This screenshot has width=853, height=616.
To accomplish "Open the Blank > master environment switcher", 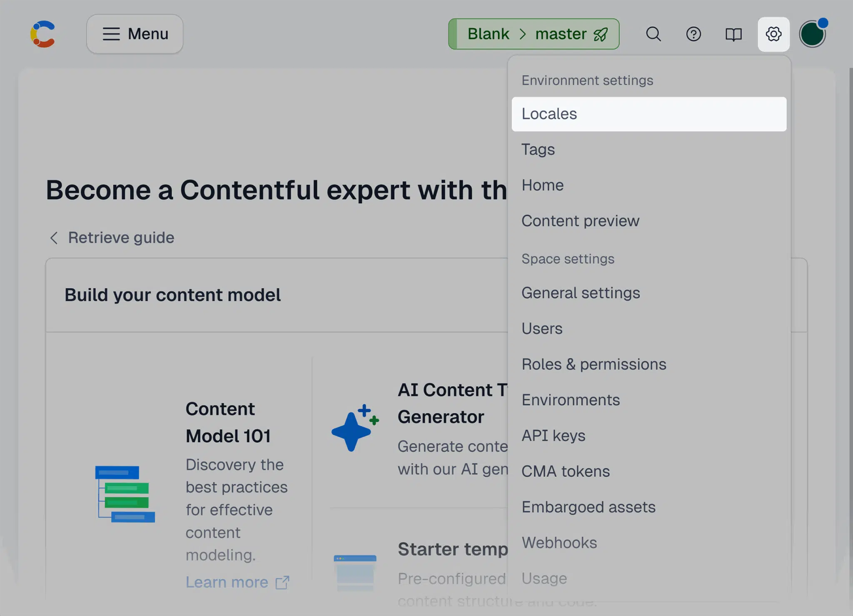I will pyautogui.click(x=534, y=34).
